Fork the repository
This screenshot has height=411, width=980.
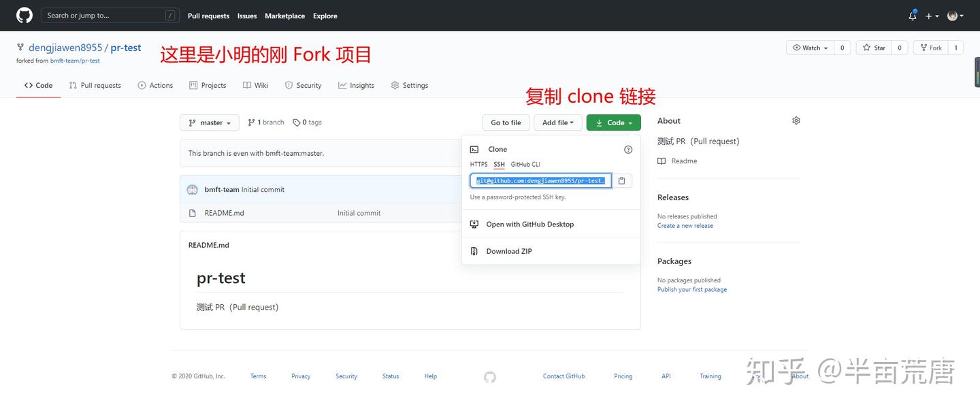[930, 48]
